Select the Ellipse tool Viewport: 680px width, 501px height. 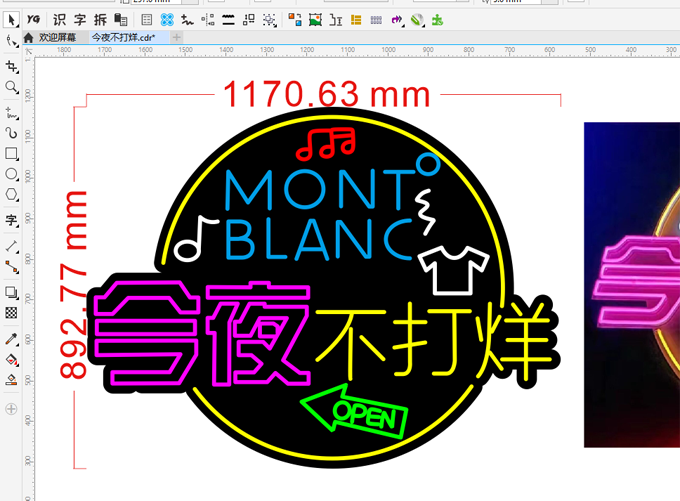pyautogui.click(x=11, y=174)
